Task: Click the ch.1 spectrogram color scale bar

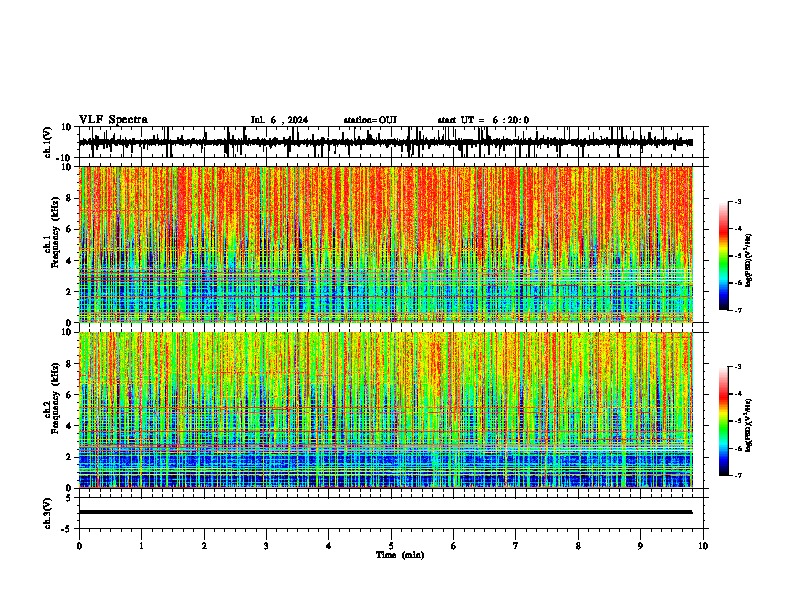Action: click(x=723, y=256)
